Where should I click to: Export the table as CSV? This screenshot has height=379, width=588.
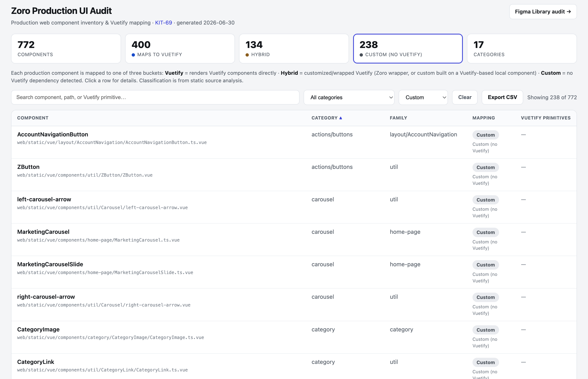coord(502,97)
